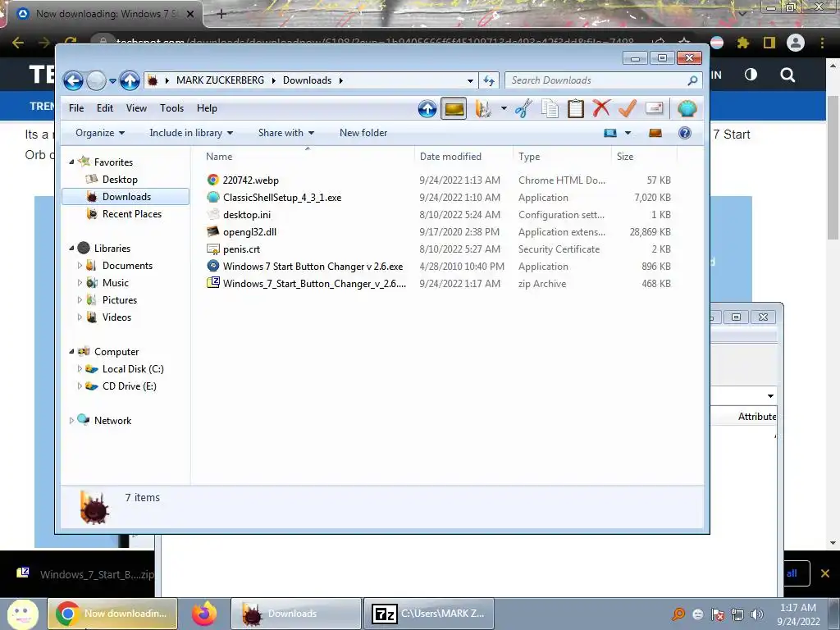Screen dimensions: 840x630
Task: Expand the Documents library
Action: coord(80,265)
